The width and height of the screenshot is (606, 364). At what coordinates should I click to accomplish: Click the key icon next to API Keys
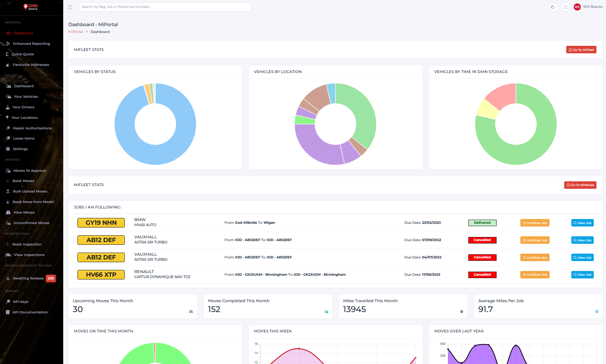(x=8, y=302)
